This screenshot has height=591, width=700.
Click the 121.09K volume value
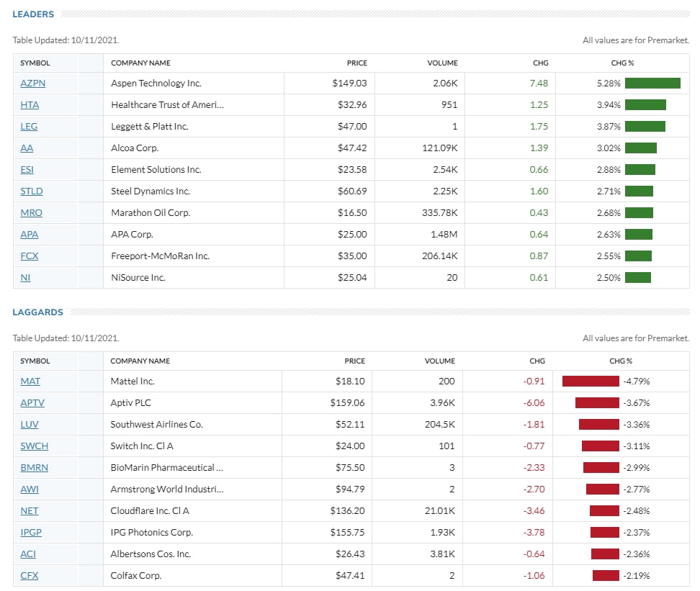(440, 148)
